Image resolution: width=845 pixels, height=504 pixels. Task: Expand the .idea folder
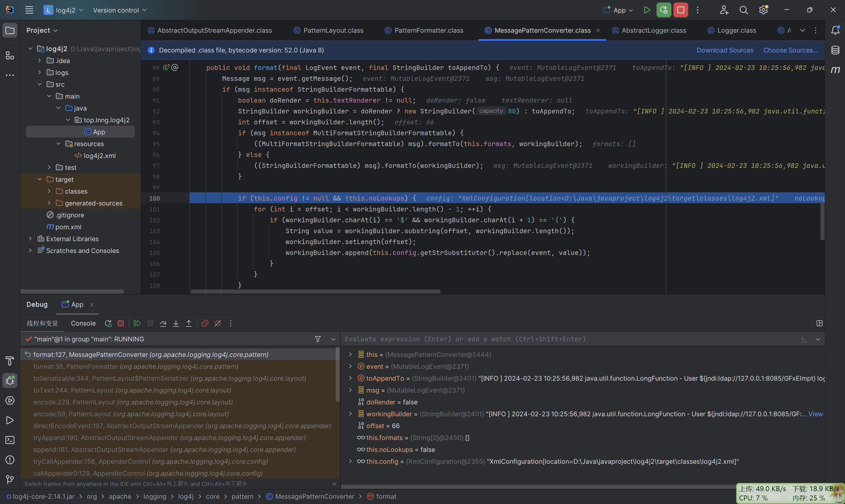click(39, 60)
